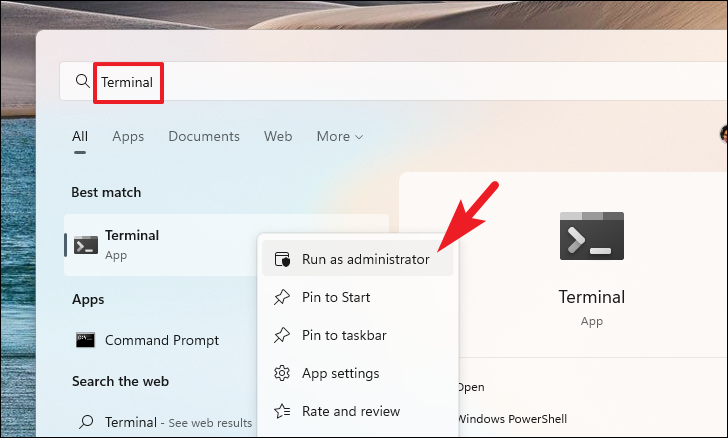Select Pin to taskbar in the context menu

[358, 335]
